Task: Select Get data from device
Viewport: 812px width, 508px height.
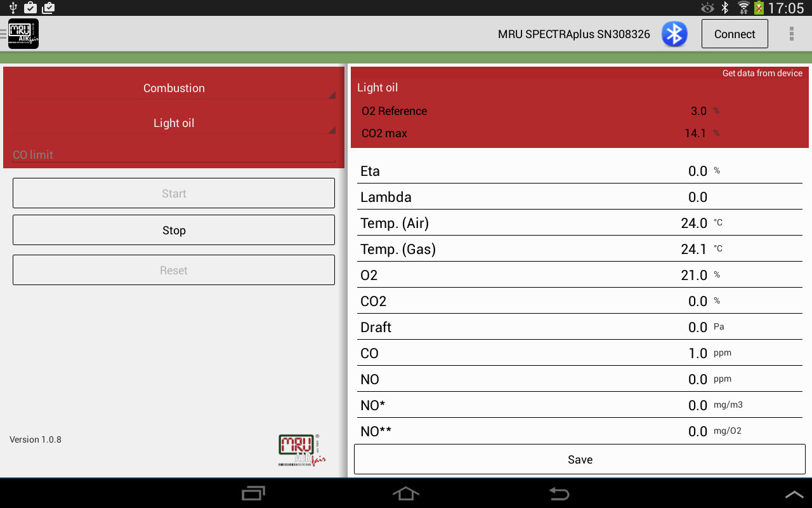Action: click(762, 73)
